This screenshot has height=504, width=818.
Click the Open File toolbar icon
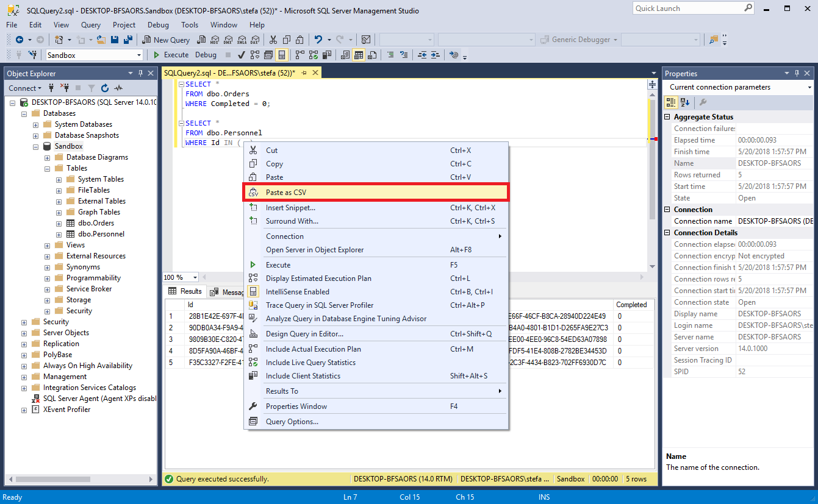101,40
